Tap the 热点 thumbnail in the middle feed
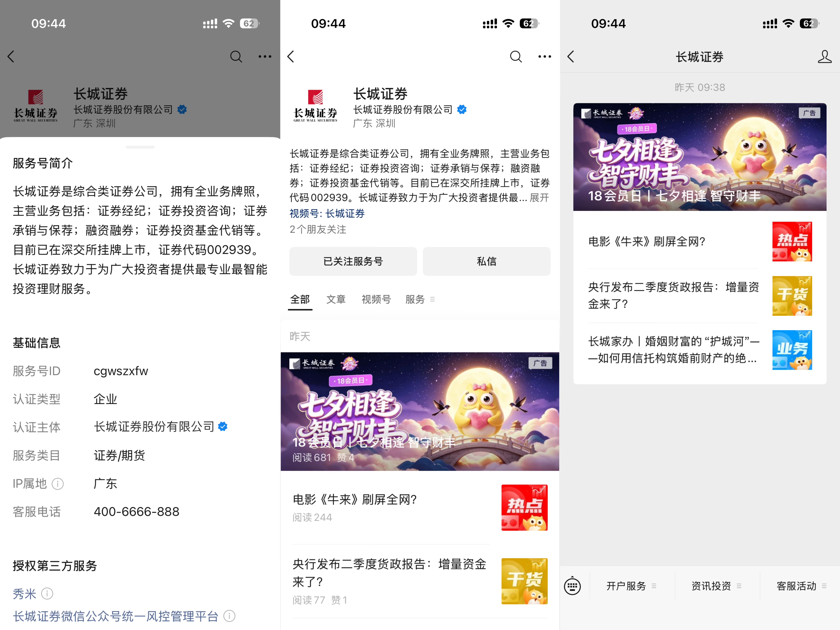 coord(524,508)
